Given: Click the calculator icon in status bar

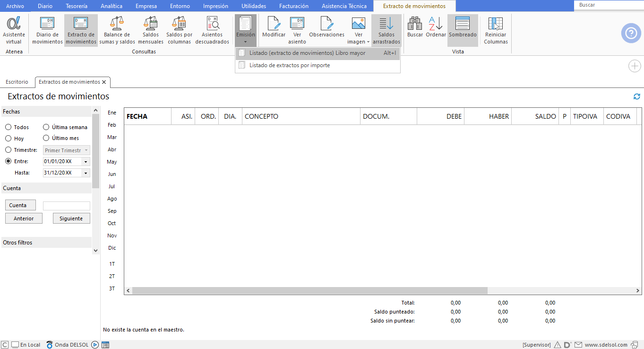Looking at the screenshot, I should [105, 345].
